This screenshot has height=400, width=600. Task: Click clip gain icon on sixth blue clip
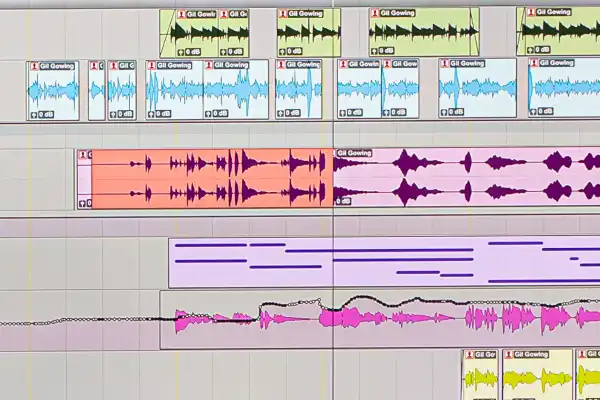(x=281, y=113)
